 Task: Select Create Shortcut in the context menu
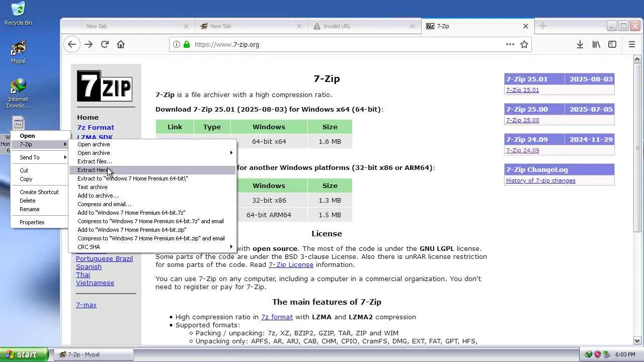(x=40, y=192)
